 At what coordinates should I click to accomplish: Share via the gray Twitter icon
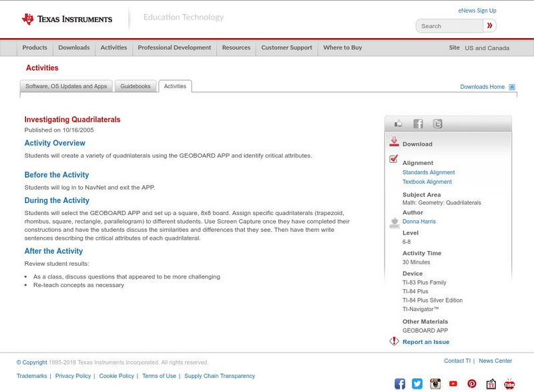click(x=437, y=124)
